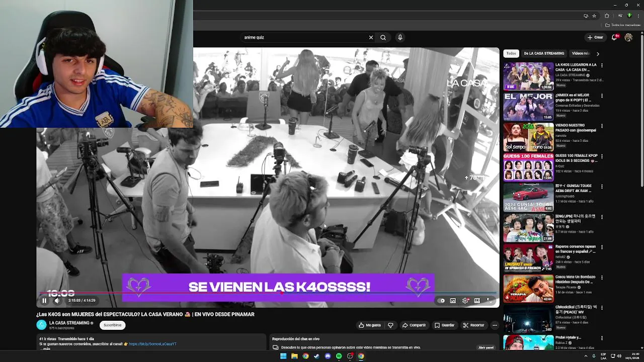Open options for GUNSAI TOUGE video
Screen dimensions: 644x362
point(602,187)
